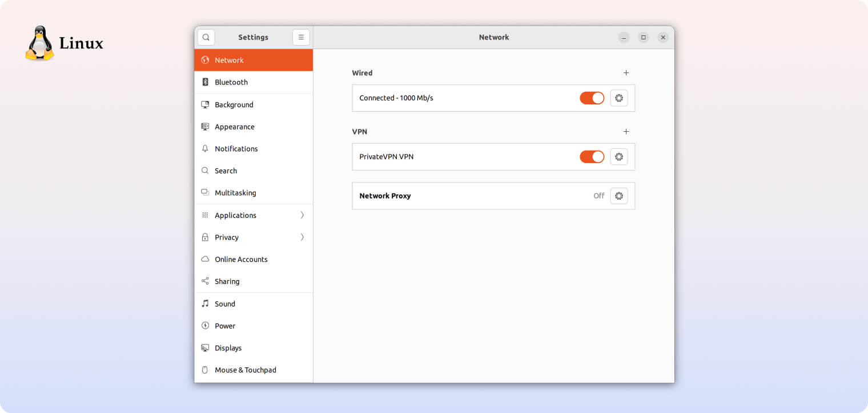
Task: Open Notifications using the bell icon
Action: (x=206, y=148)
